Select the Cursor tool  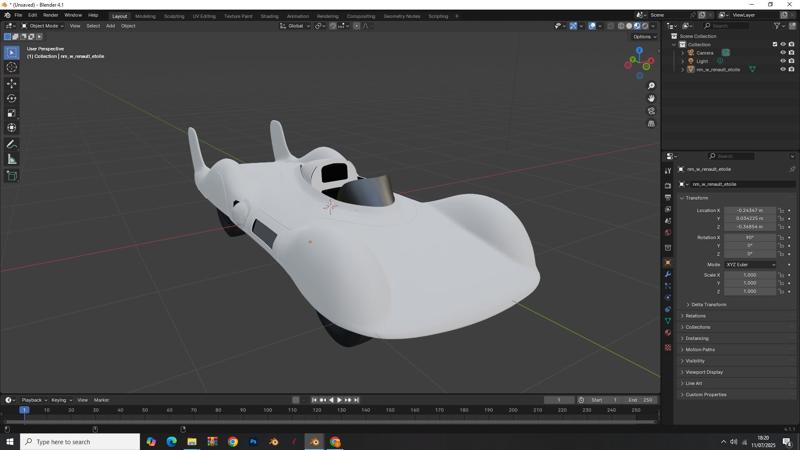tap(12, 67)
